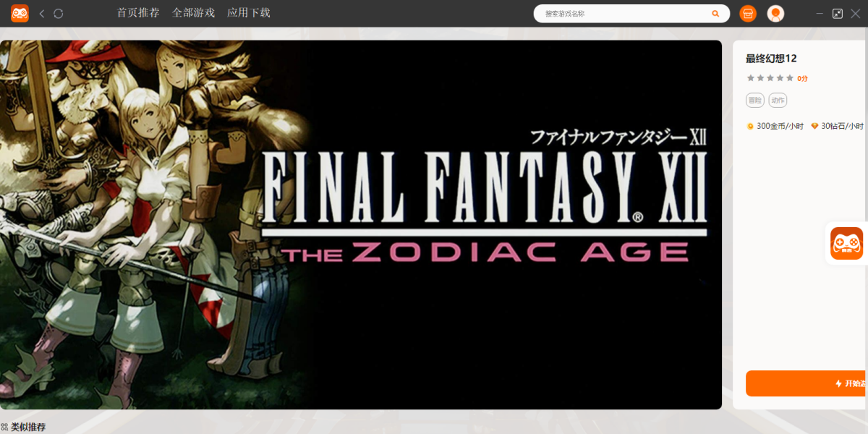Open the user avatar profile icon
The image size is (868, 434).
coord(775,14)
